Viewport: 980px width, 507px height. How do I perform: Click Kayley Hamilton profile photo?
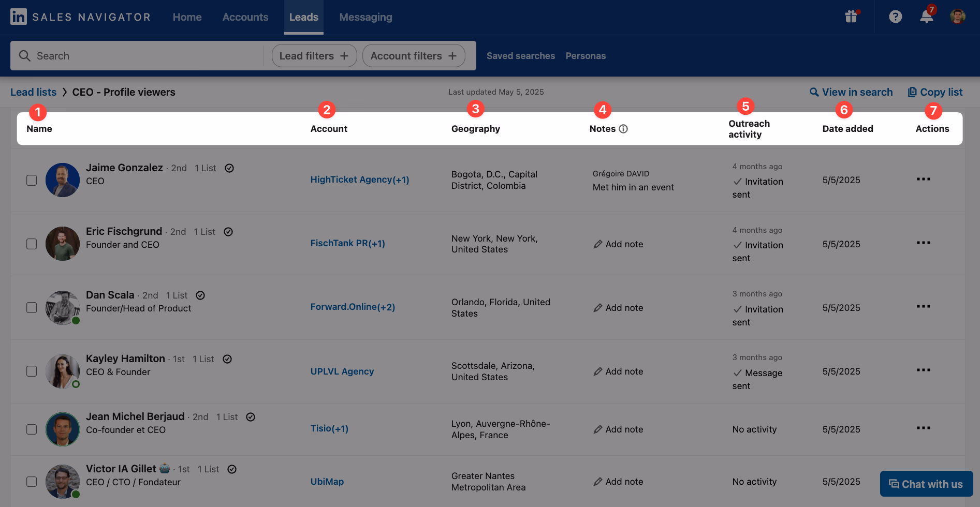[63, 371]
